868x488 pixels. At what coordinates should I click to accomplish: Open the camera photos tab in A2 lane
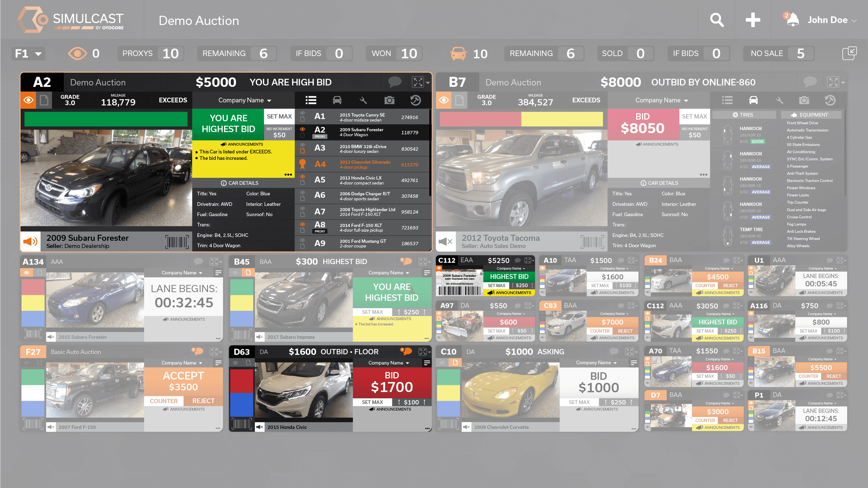click(x=389, y=100)
